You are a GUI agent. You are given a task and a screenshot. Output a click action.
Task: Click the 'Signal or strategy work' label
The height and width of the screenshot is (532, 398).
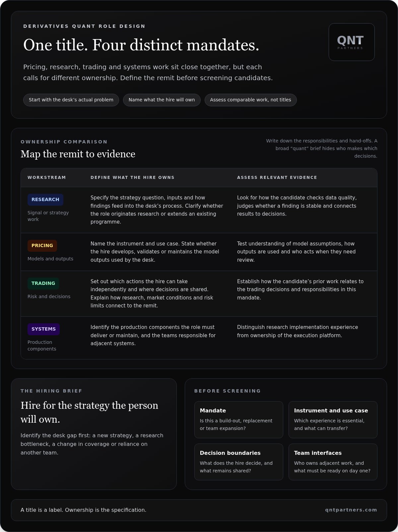click(x=48, y=216)
